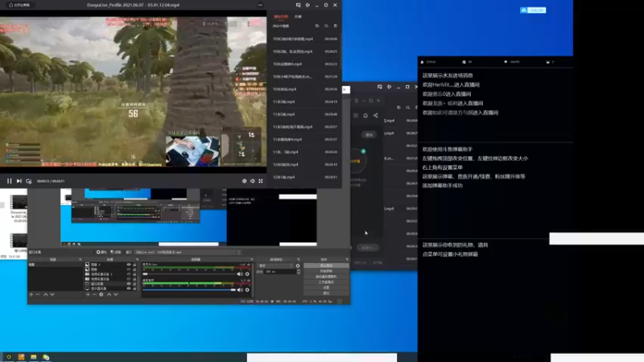This screenshot has width=644, height=362.
Task: Pin the front player window on top
Action: click(308, 5)
